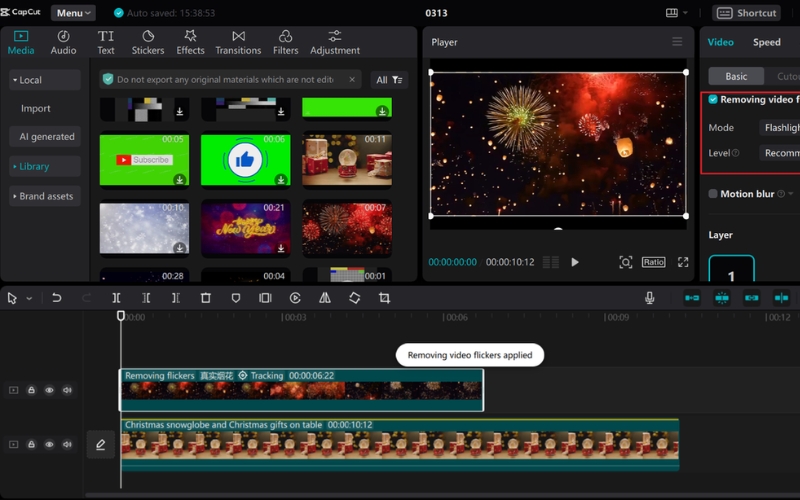This screenshot has height=500, width=800.
Task: Lock the fireworks overlay track
Action: pyautogui.click(x=31, y=390)
